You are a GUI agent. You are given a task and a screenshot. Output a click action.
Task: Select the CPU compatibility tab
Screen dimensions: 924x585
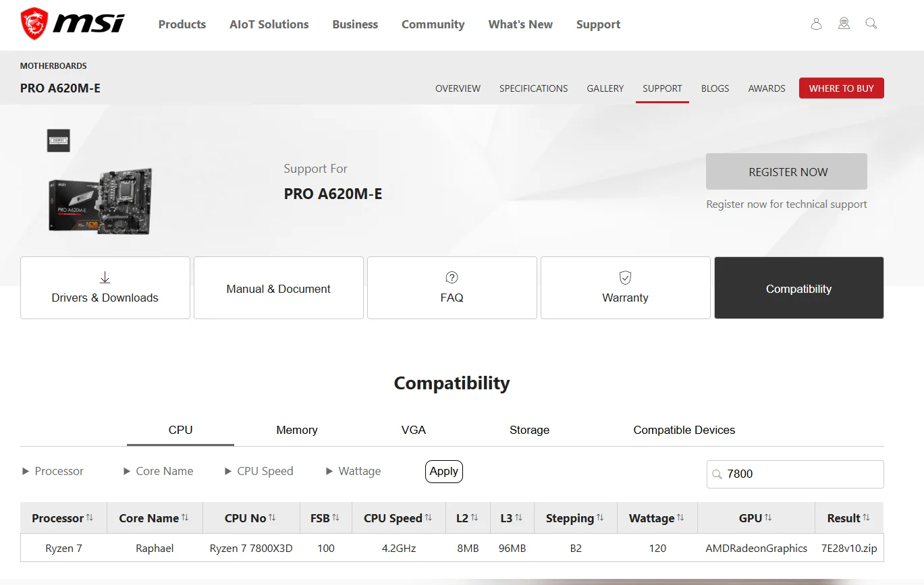[180, 430]
